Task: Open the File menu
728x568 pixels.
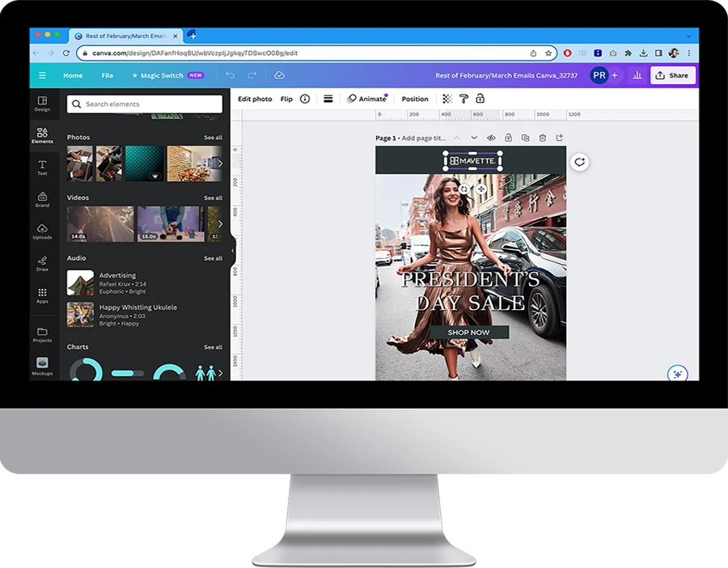Action: (x=107, y=75)
